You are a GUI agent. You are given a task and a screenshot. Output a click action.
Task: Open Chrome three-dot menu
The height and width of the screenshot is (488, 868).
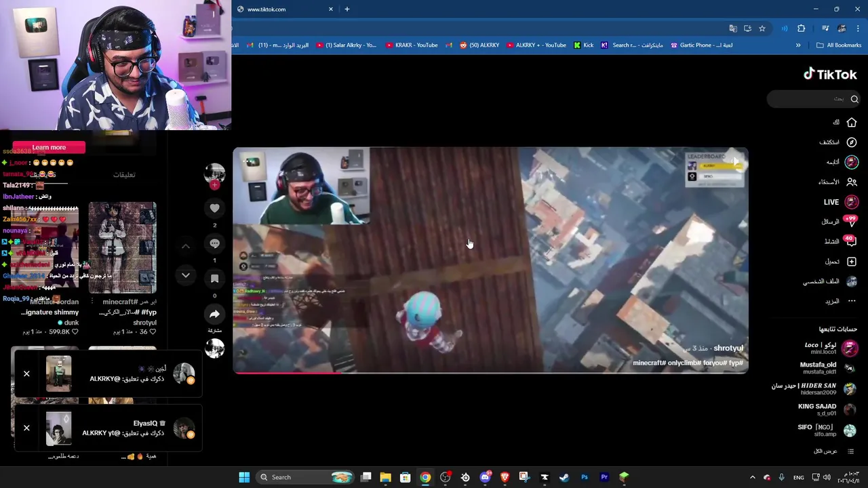click(858, 28)
